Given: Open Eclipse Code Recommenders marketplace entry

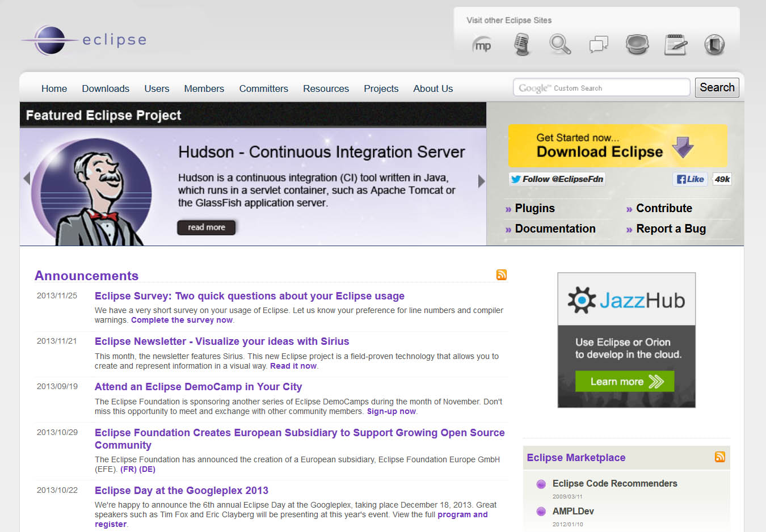Looking at the screenshot, I should 615,483.
